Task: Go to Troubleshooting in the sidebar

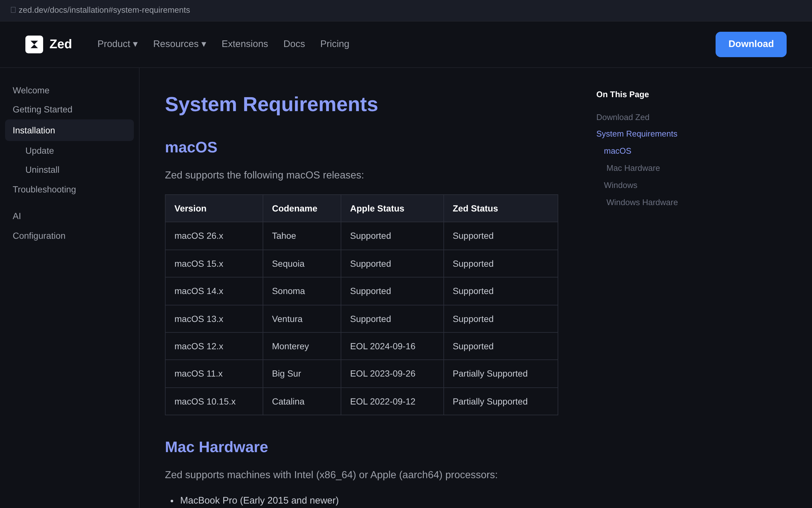Action: [x=44, y=190]
